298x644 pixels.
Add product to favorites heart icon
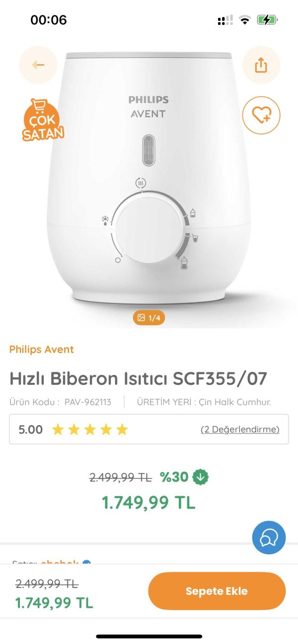tap(261, 115)
